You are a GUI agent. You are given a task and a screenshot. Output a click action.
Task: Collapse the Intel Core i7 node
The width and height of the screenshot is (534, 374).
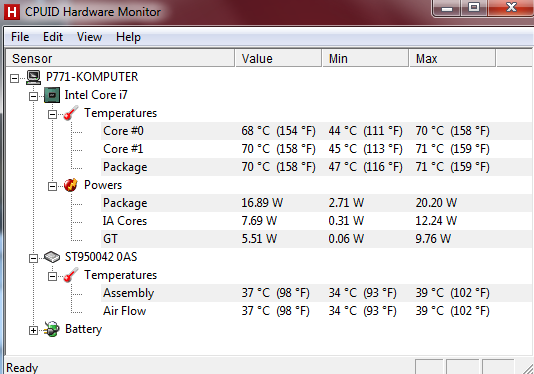33,96
